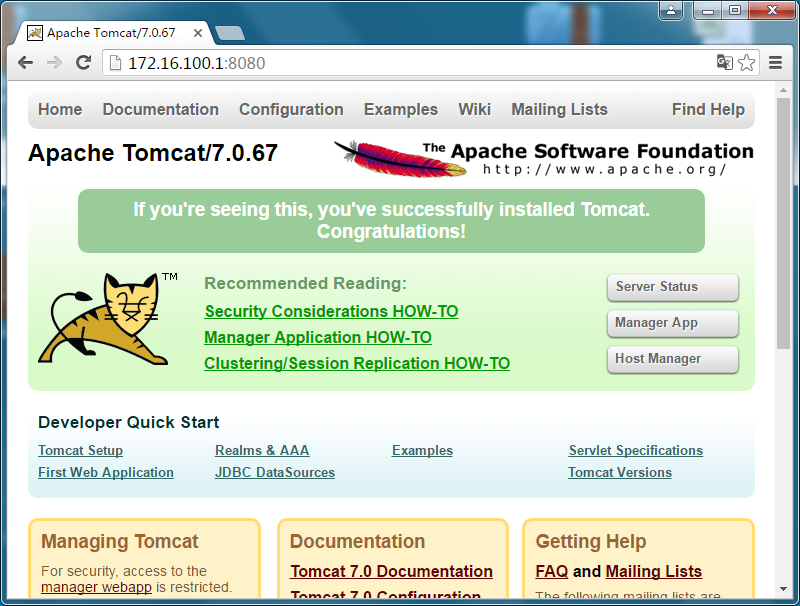Select the Apache Tomcat/7.0.67 browser tab
The height and width of the screenshot is (606, 800).
pos(111,33)
